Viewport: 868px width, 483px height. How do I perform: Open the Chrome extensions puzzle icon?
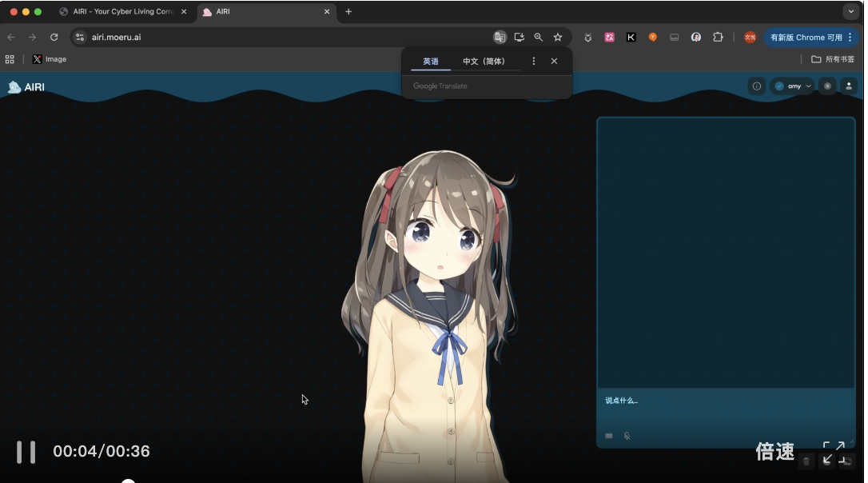pyautogui.click(x=718, y=38)
